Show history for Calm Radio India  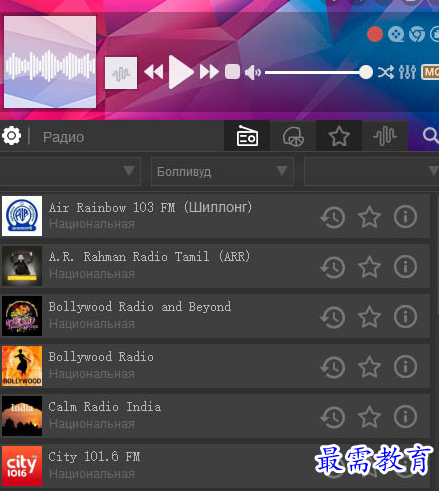click(x=333, y=417)
